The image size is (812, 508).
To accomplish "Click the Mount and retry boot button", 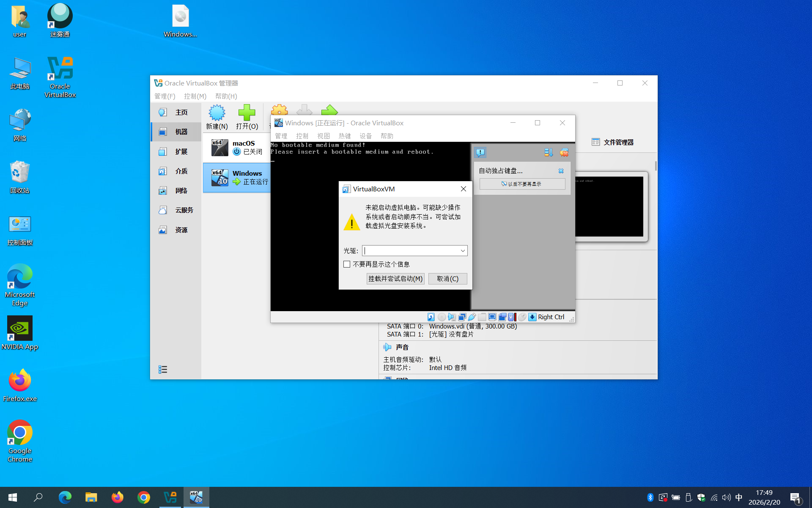I will tap(395, 279).
